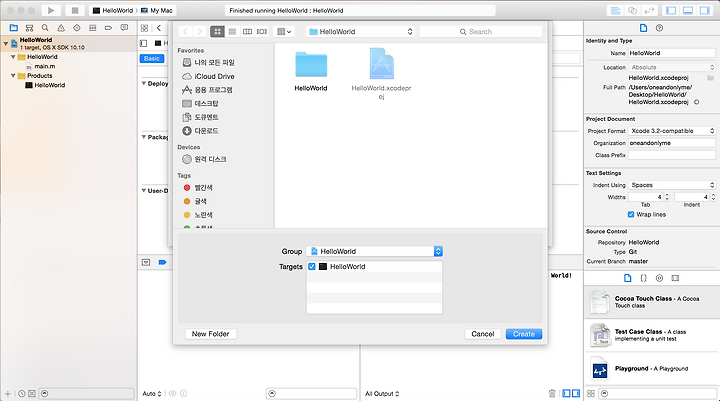Select the Cocoa Touch Class template

point(652,302)
